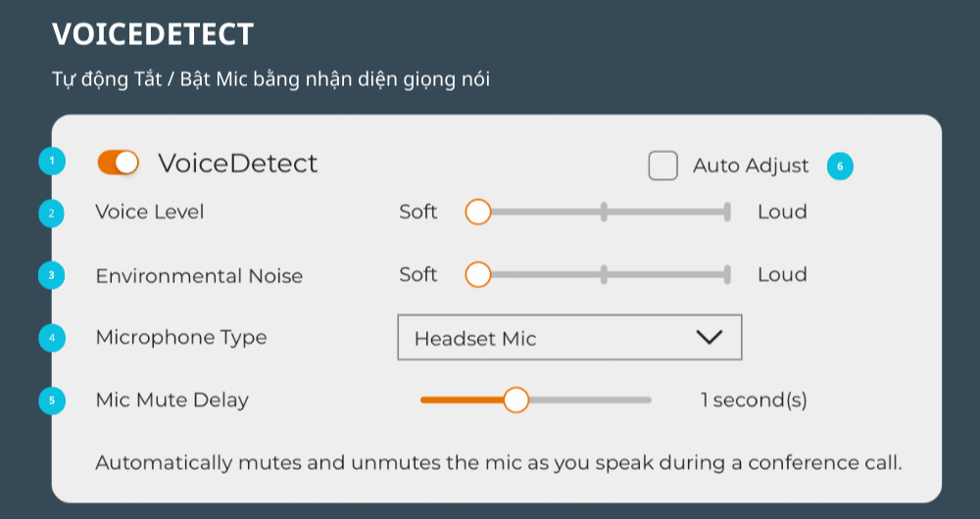Image resolution: width=980 pixels, height=519 pixels.
Task: Click numbered callout badge 4
Action: [x=52, y=338]
